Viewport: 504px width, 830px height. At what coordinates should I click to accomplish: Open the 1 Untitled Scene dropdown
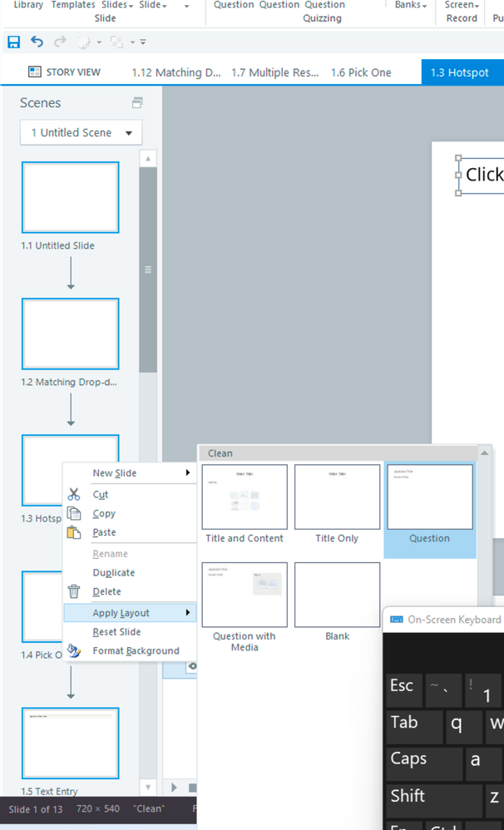tap(81, 132)
